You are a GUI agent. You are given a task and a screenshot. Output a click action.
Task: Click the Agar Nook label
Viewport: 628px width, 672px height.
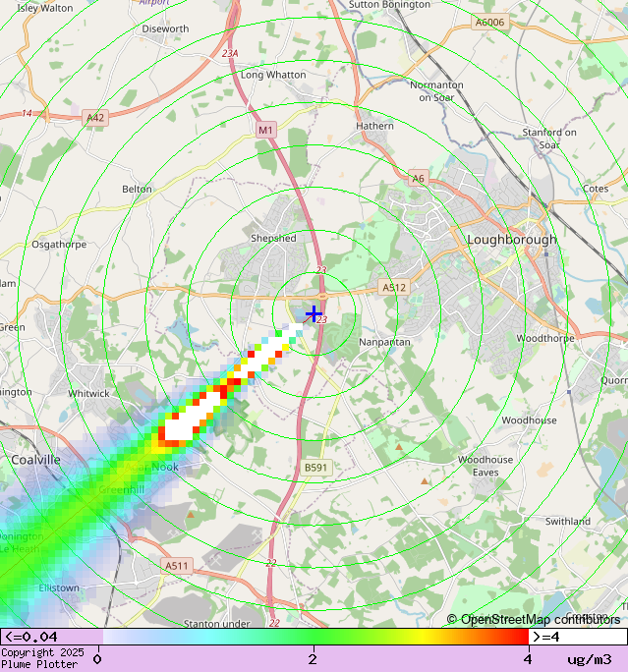coord(151,467)
